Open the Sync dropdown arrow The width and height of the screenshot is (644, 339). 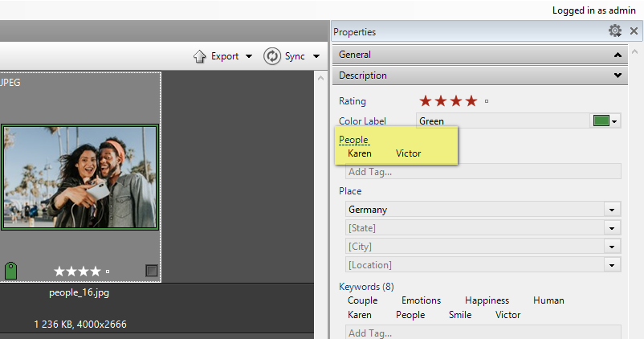[x=316, y=56]
